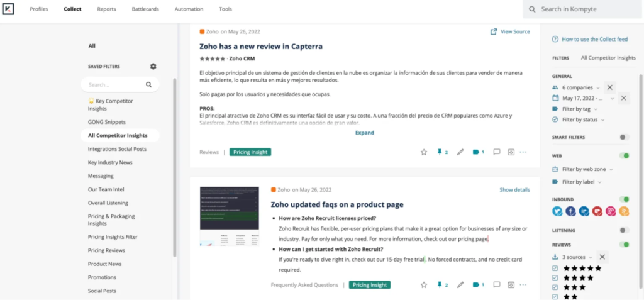Open the 6 companies dropdown
644x300 pixels.
click(x=580, y=87)
